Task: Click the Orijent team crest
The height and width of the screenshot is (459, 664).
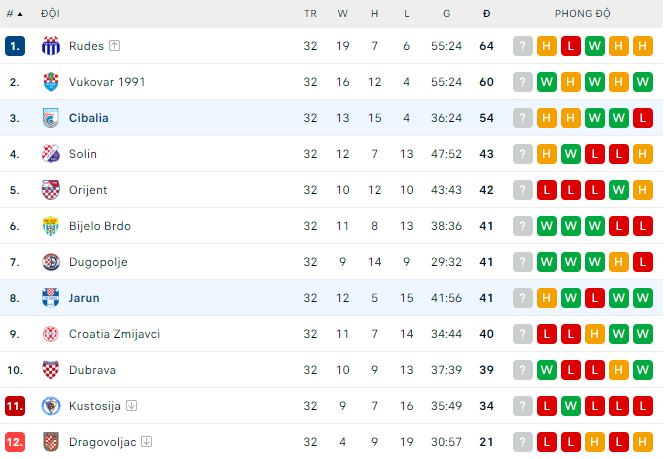Action: point(51,190)
